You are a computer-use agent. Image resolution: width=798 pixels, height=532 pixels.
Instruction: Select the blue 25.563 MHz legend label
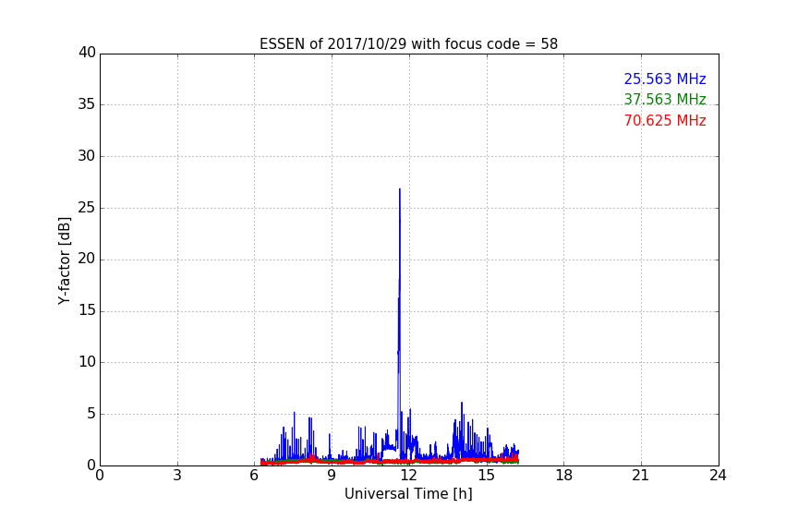click(x=665, y=79)
